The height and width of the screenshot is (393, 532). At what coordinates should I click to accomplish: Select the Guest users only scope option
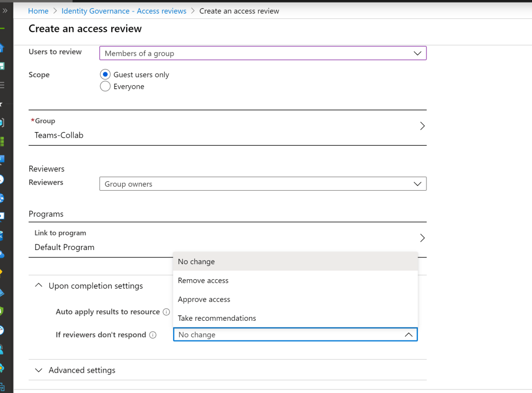(105, 74)
